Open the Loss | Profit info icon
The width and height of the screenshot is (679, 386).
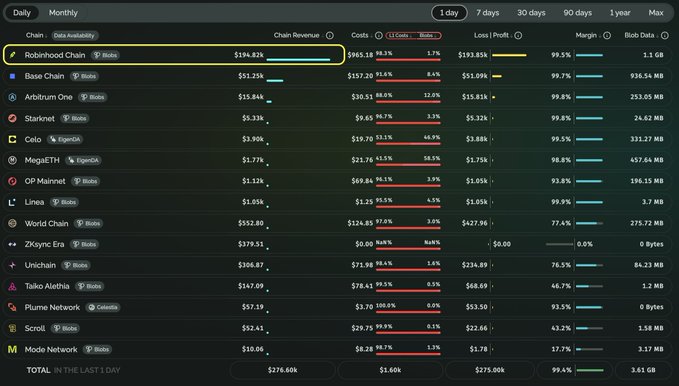click(x=518, y=36)
